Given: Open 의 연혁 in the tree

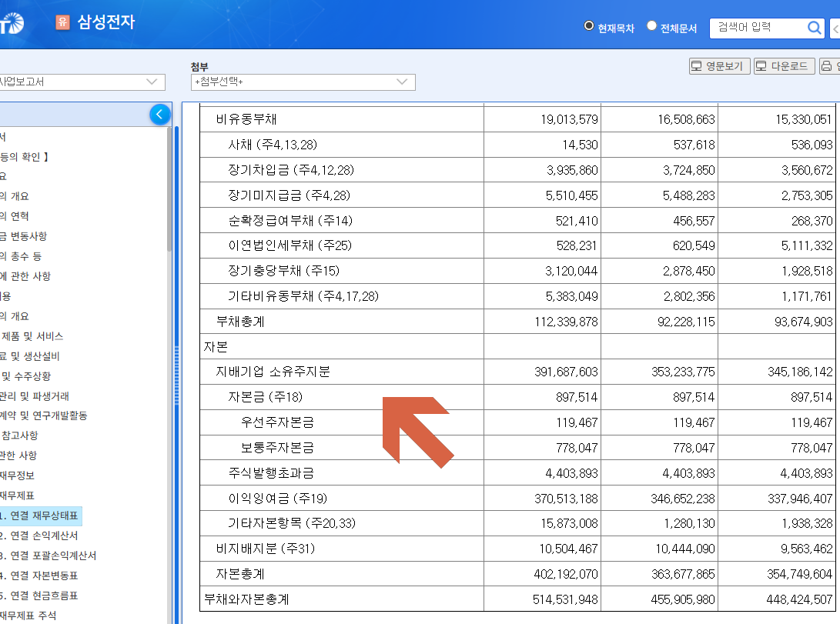Looking at the screenshot, I should pos(15,216).
